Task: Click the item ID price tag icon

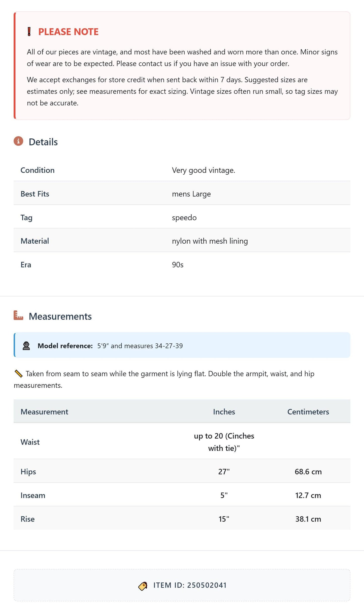Action: 143,586
